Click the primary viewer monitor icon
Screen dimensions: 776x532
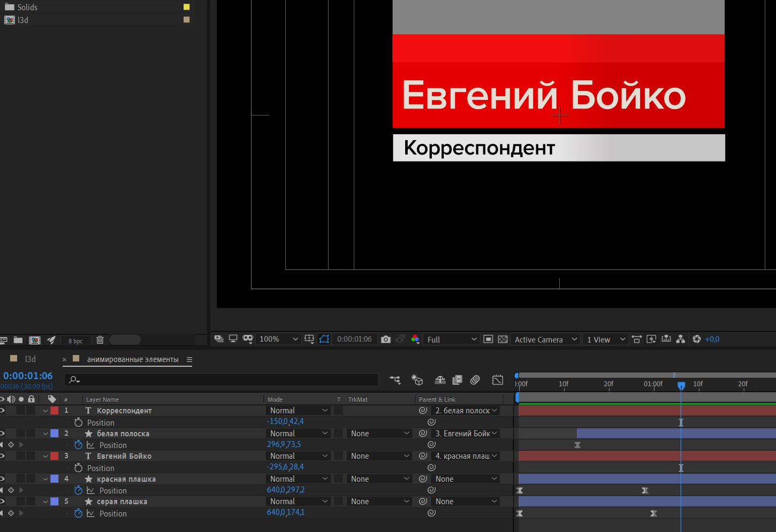[x=233, y=338]
